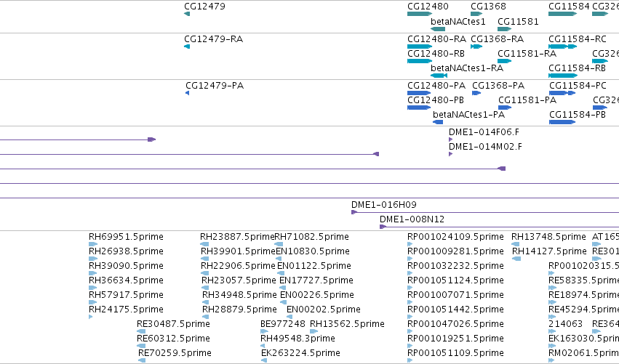Viewport: 619px width, 364px height.
Task: Click the CG12479-RA transcript label
Action: 214,39
